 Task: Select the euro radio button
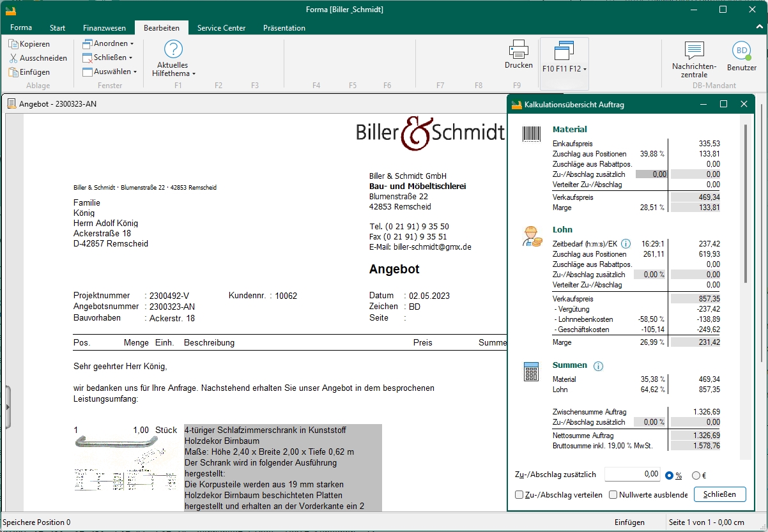click(696, 475)
